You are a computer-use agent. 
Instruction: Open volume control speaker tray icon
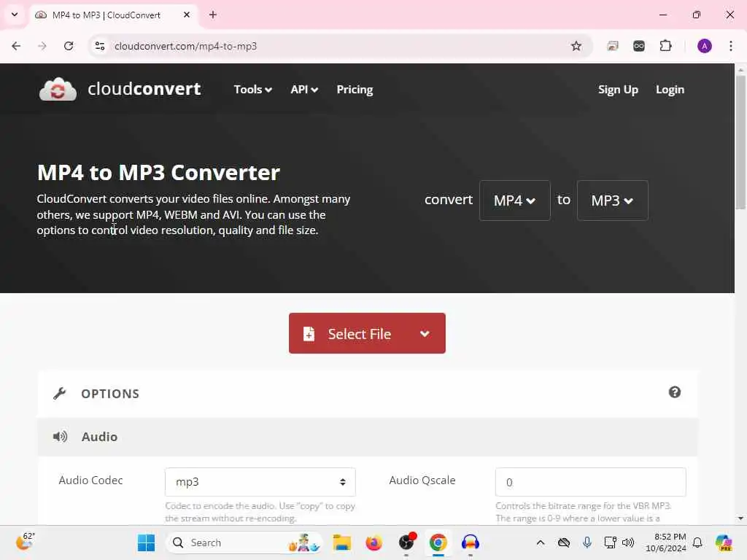pyautogui.click(x=628, y=542)
